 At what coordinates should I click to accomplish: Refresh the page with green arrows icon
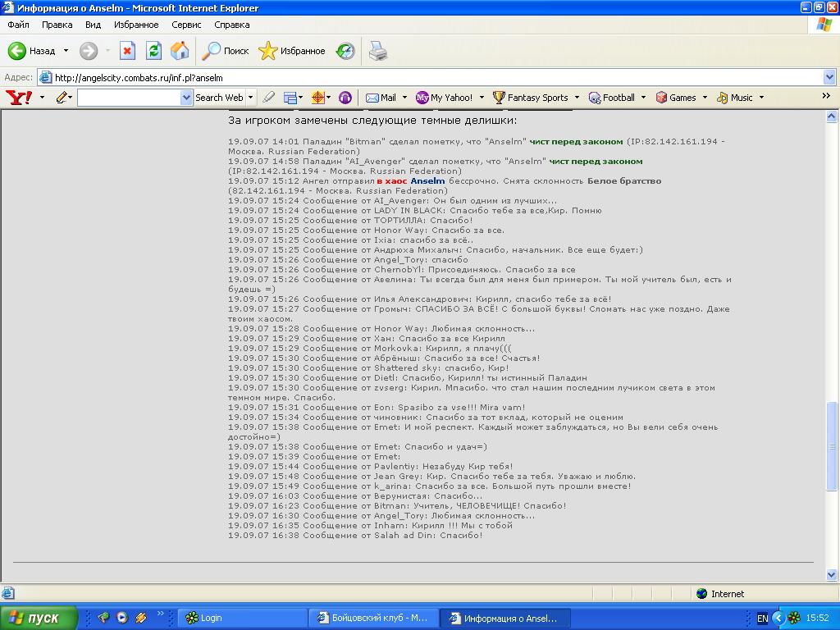point(153,51)
